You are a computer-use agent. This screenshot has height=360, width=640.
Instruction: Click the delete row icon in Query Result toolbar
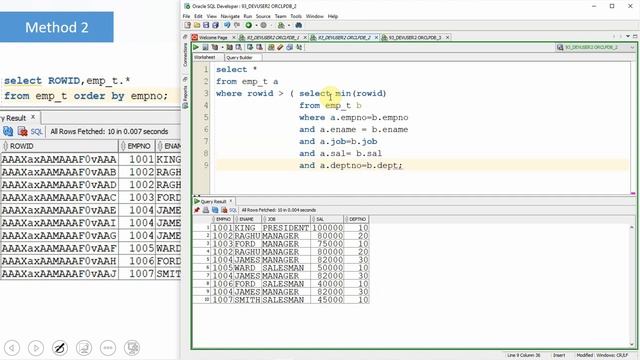[224, 210]
